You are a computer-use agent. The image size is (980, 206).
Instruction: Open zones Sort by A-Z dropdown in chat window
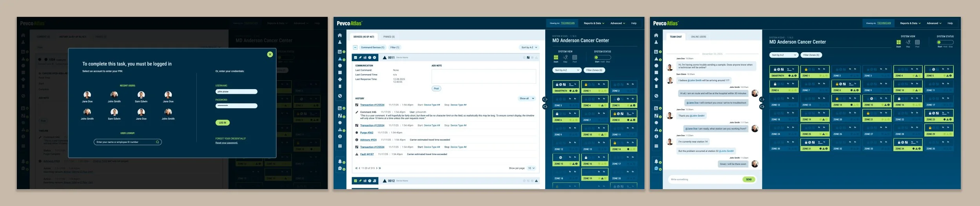(784, 55)
